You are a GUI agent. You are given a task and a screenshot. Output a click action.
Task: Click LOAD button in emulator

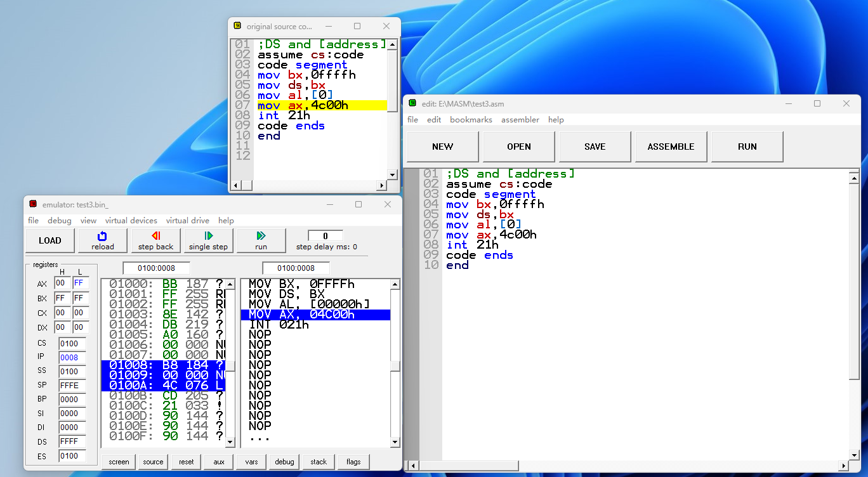pos(50,240)
